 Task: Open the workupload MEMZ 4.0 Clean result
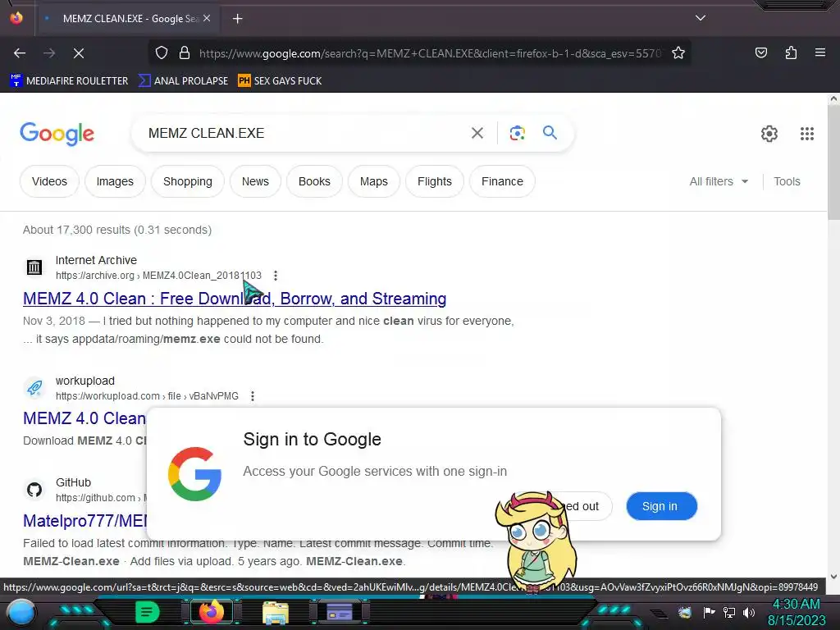[84, 418]
